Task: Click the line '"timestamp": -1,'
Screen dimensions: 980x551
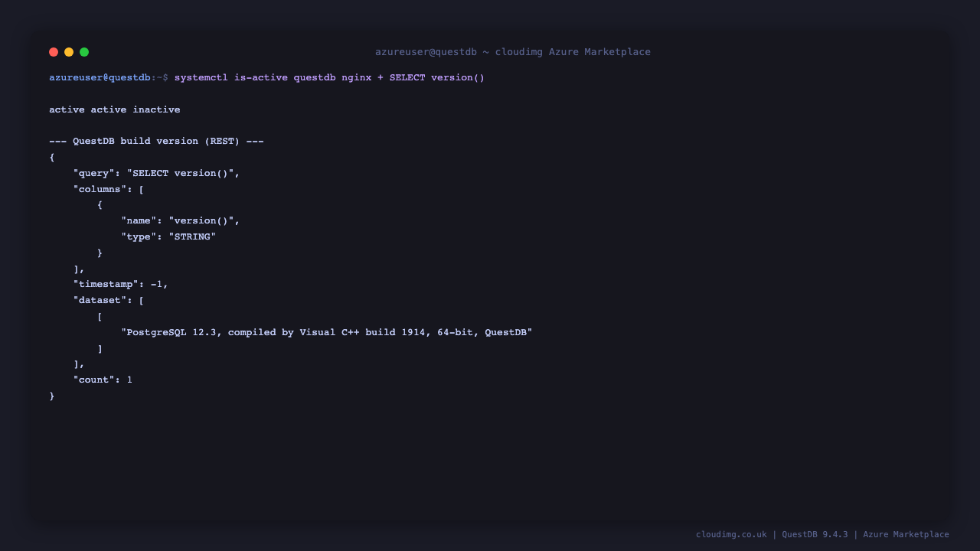Action: [x=120, y=284]
